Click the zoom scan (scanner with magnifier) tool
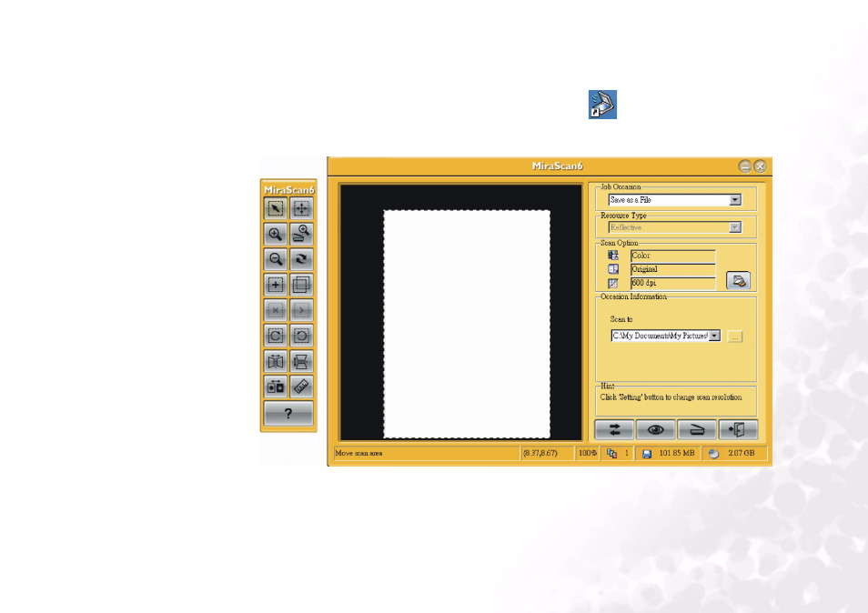The image size is (868, 613). click(x=301, y=234)
